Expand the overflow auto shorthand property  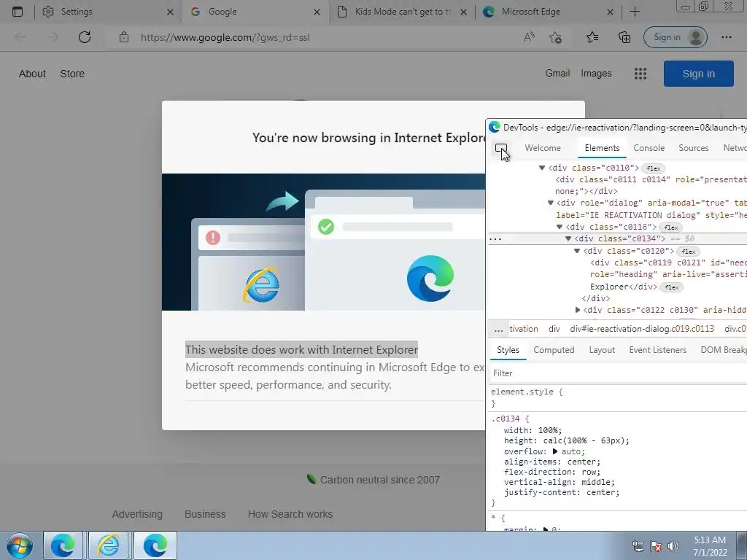coord(555,451)
